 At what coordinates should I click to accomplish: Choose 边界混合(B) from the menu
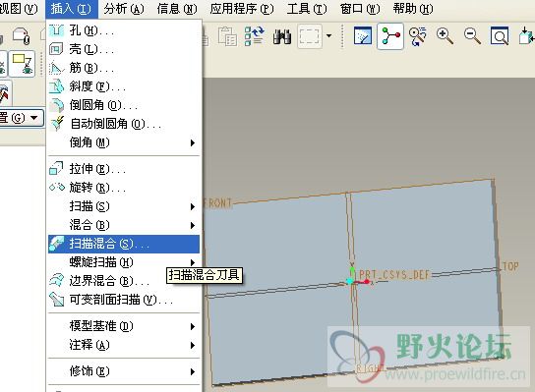pos(124,281)
